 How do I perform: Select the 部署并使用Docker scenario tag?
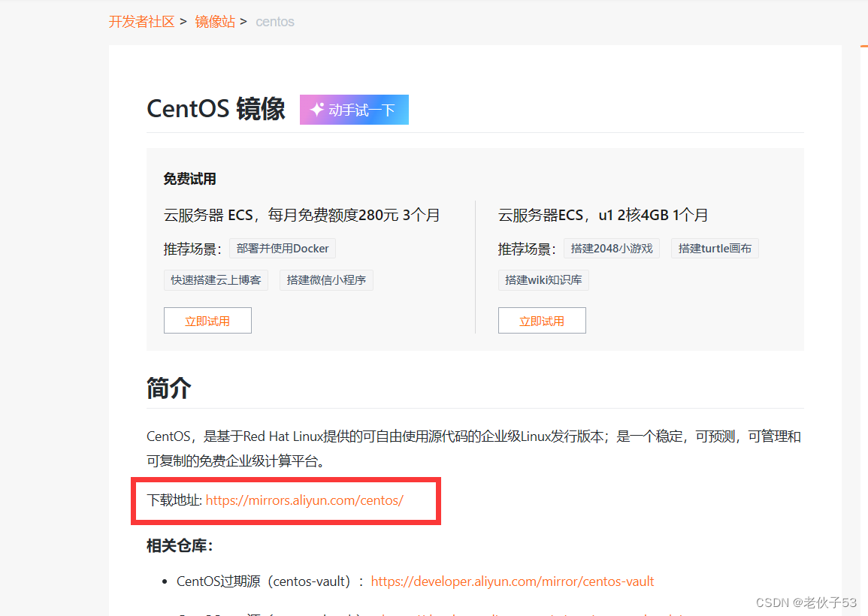tap(283, 248)
